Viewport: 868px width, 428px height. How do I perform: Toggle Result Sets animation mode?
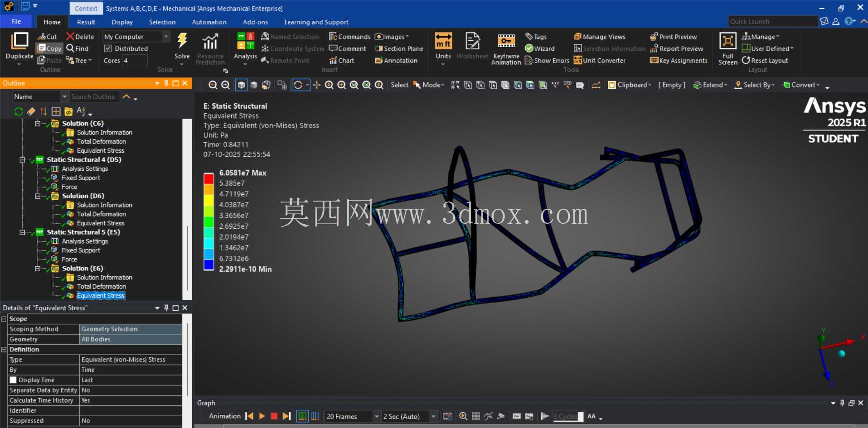pos(315,416)
